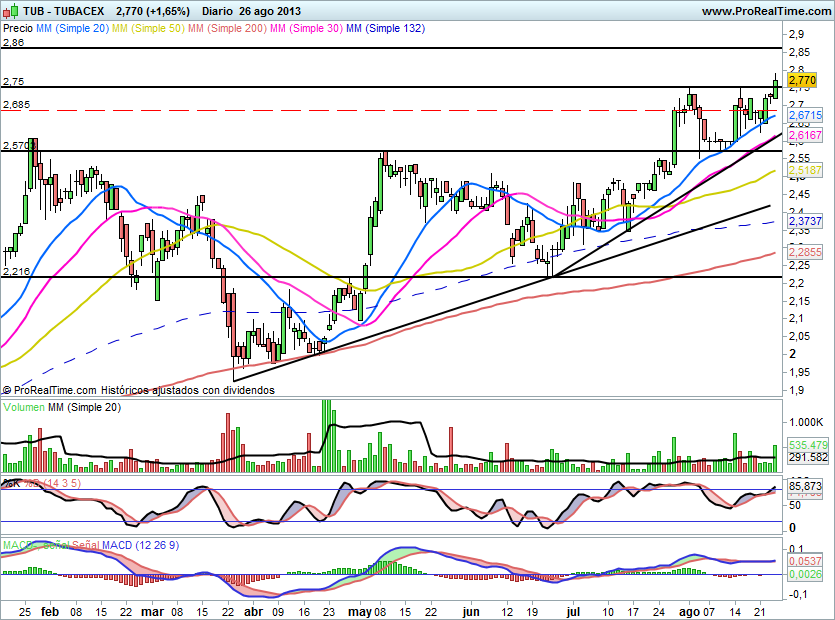Screen dimensions: 835x620
Task: Select the 2,86 horizontal resistance line label
Action: [13, 43]
